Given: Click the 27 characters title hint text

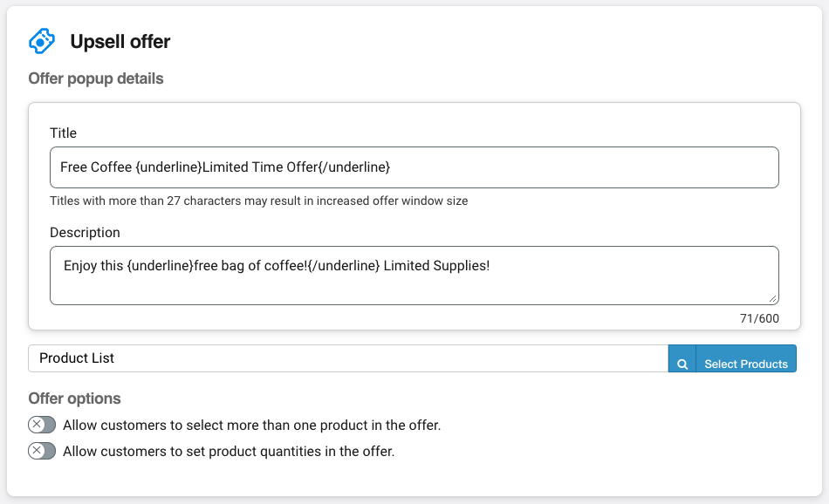Looking at the screenshot, I should click(258, 201).
